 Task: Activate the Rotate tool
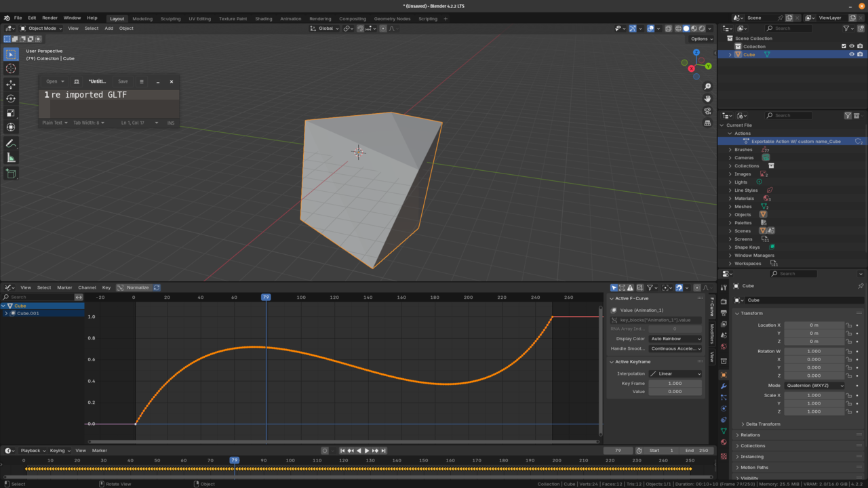tap(11, 99)
